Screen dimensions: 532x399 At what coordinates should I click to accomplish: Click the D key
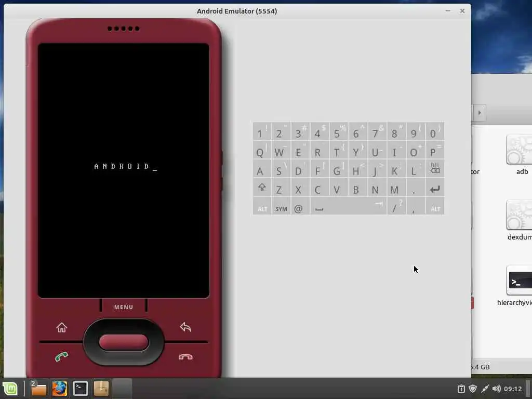point(300,169)
